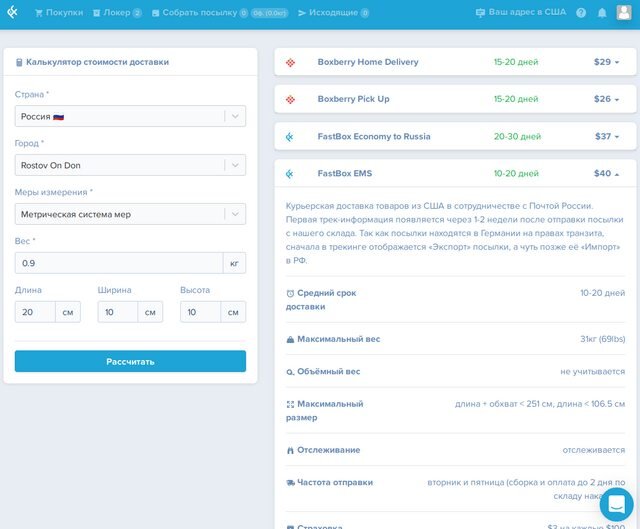Open notifications bell icon

pyautogui.click(x=602, y=13)
